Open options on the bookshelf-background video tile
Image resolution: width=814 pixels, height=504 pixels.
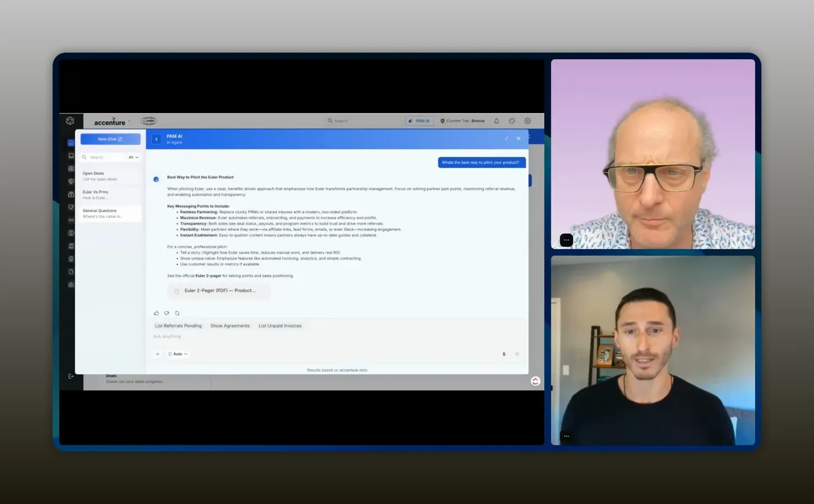pyautogui.click(x=566, y=436)
